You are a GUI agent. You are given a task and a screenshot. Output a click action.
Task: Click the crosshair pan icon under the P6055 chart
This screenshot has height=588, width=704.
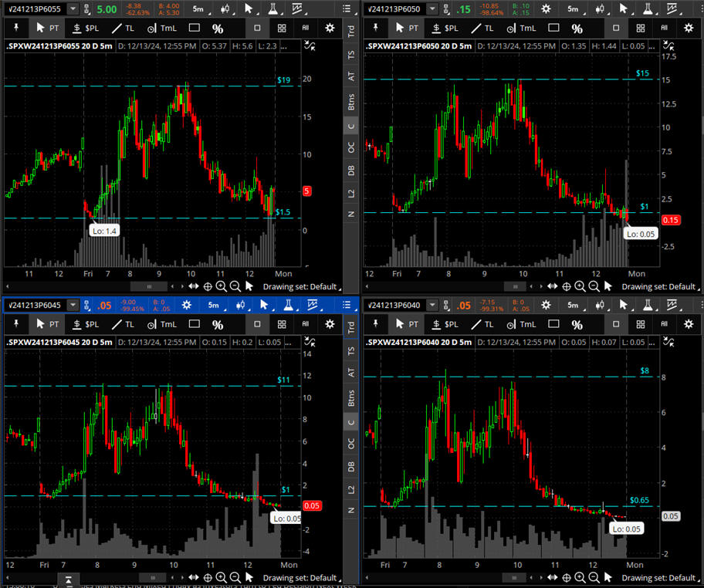tap(208, 286)
